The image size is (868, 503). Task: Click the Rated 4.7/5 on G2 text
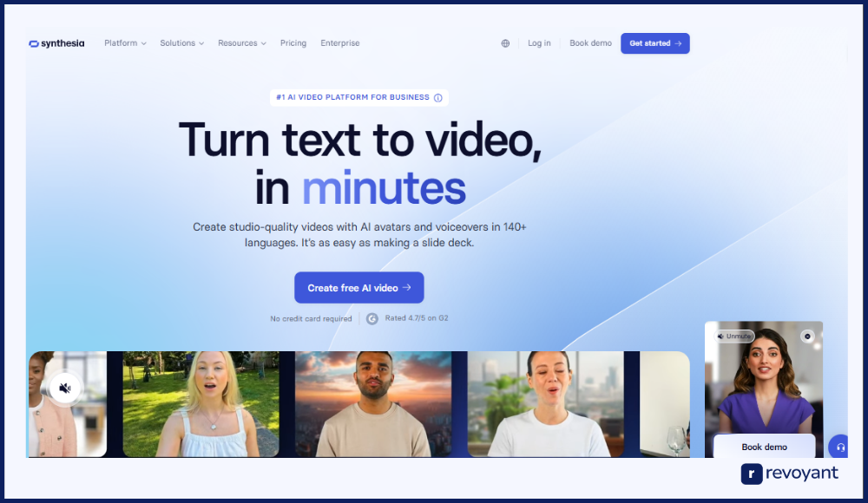(417, 318)
